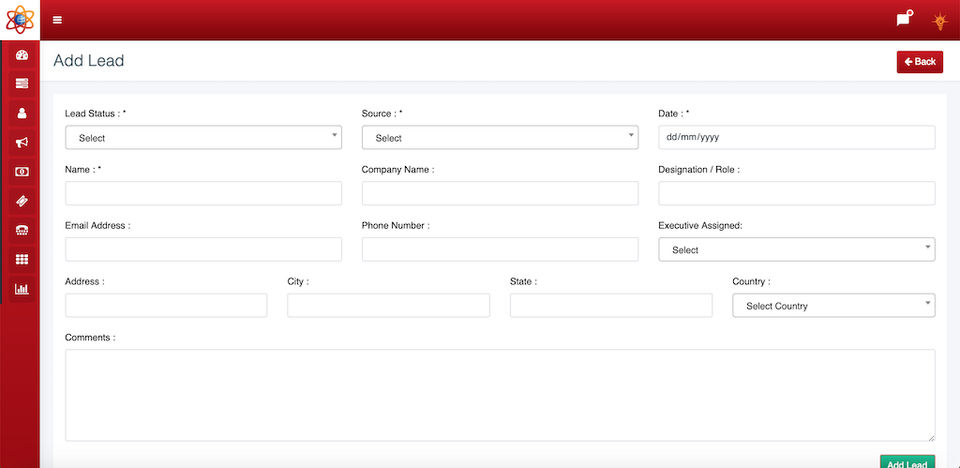Click the 'Executive Assigned:' label
Screen dimensions: 960x468
[700, 225]
